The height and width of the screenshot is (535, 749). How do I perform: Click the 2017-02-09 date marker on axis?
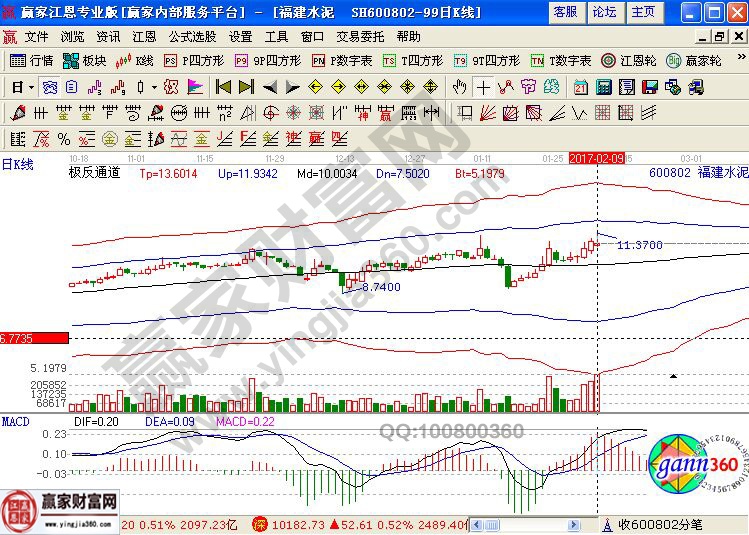click(596, 158)
